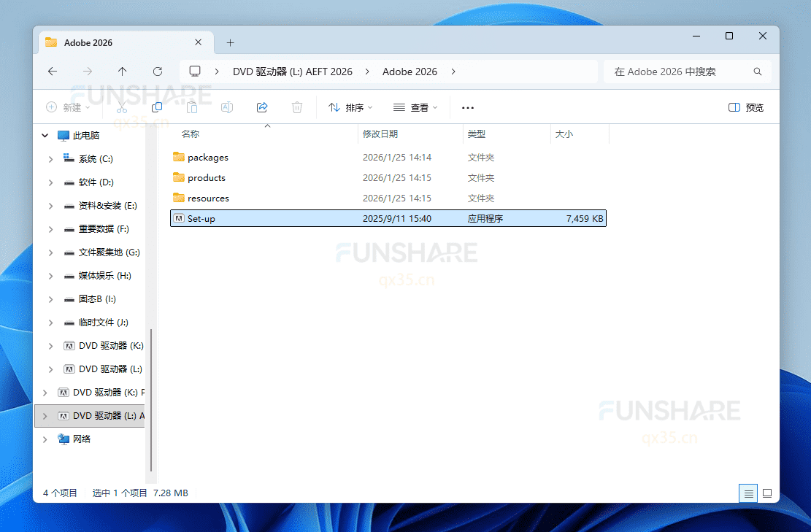Screen dimensions: 811x532
Task: Open the 排序 sort options dropdown
Action: click(350, 107)
